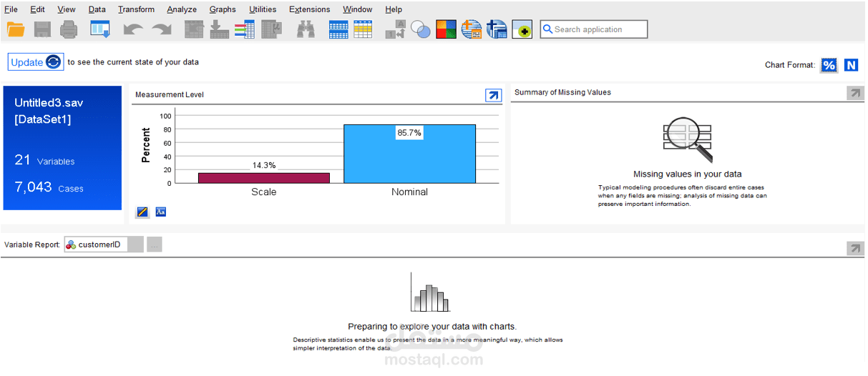
Task: Open the Analyze menu
Action: [182, 9]
